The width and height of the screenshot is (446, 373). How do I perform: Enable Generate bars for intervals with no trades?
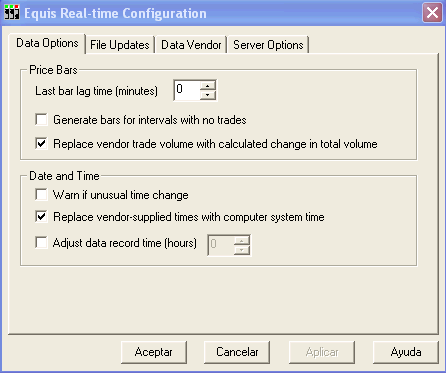click(x=41, y=119)
